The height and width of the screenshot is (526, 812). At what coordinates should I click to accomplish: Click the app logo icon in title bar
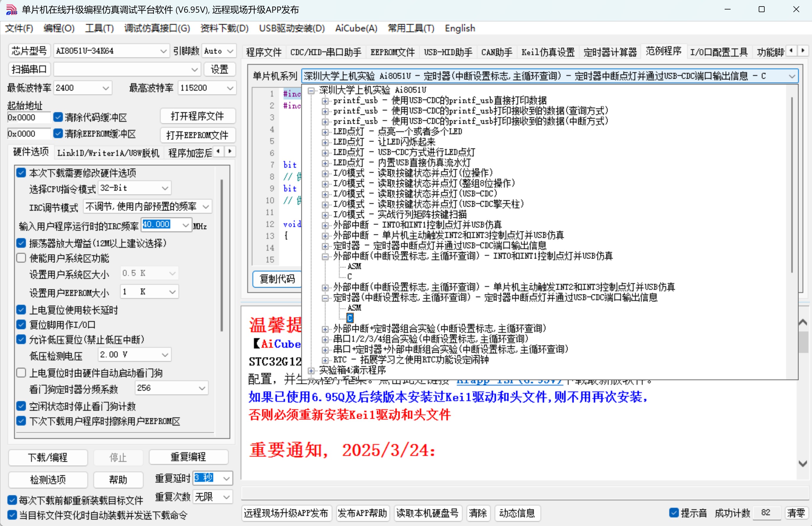click(x=11, y=9)
